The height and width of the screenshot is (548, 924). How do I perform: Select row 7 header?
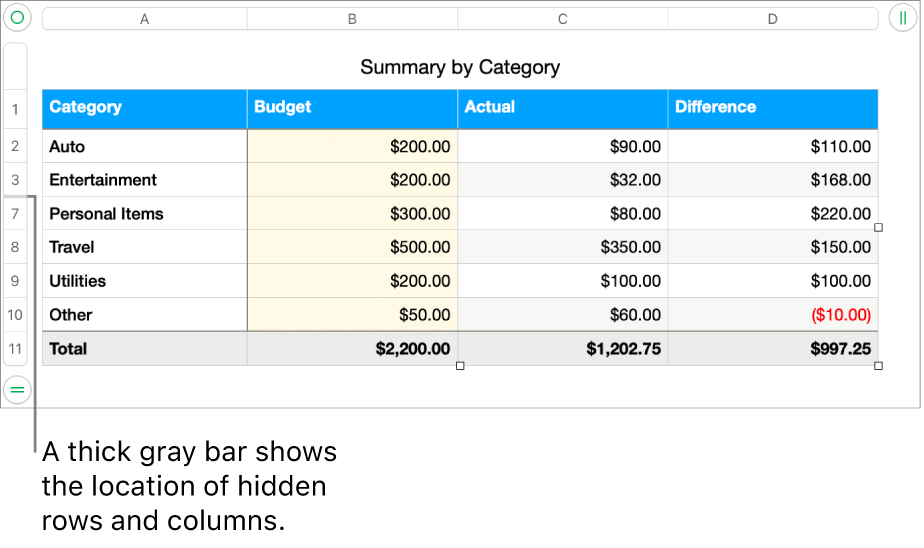pos(16,214)
